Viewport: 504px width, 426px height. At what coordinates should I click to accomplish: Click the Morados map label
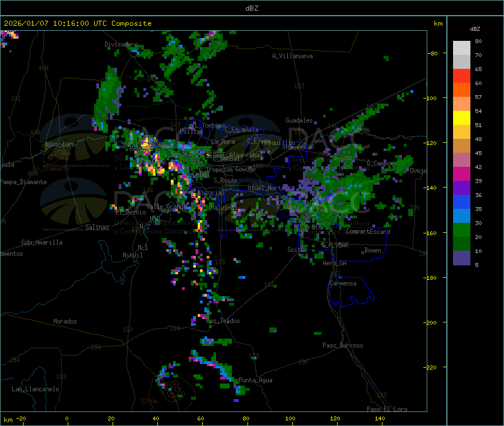point(65,321)
